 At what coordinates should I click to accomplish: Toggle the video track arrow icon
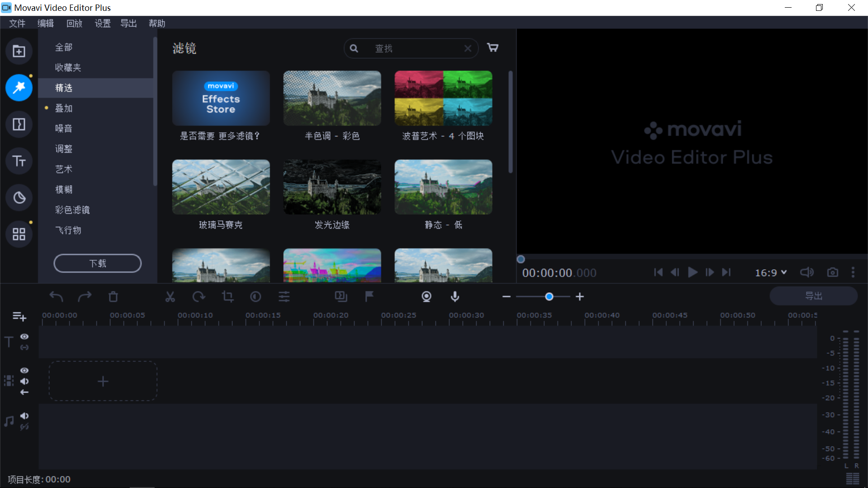(x=24, y=392)
